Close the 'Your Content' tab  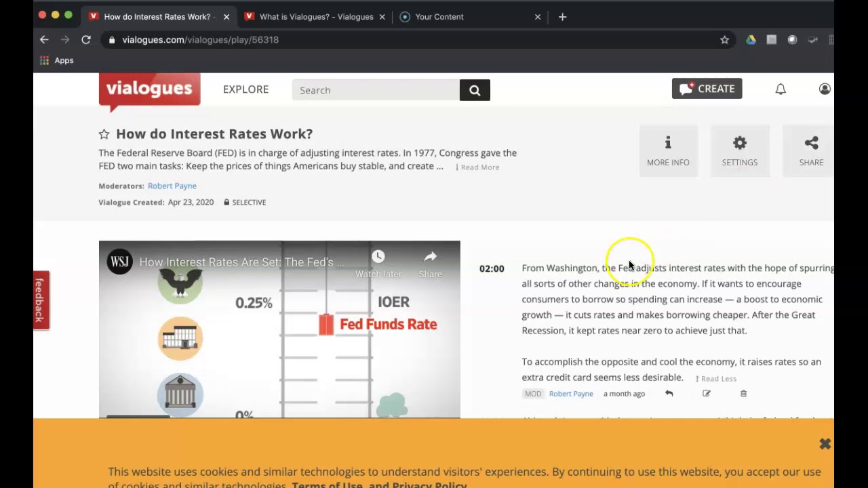pos(538,17)
